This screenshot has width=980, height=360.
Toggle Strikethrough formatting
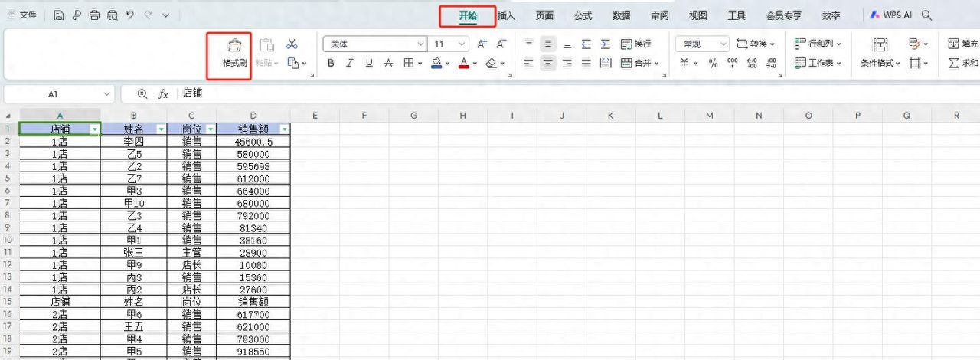pos(388,64)
